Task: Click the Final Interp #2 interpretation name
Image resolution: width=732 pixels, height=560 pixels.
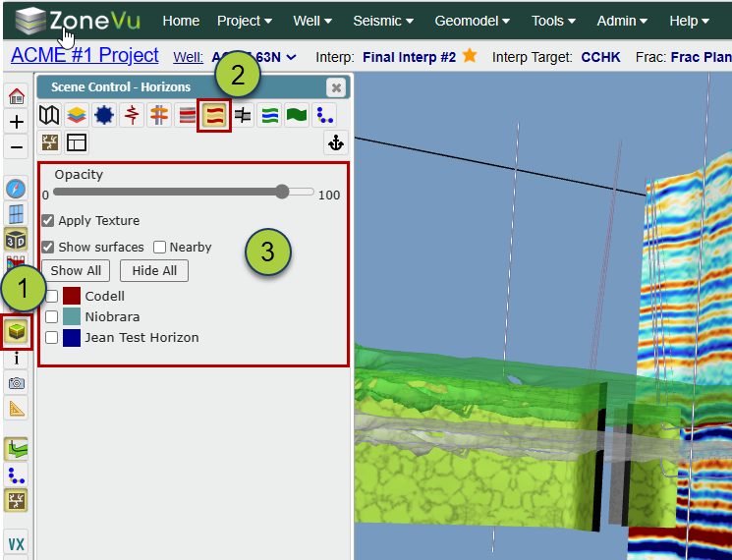Action: click(409, 57)
